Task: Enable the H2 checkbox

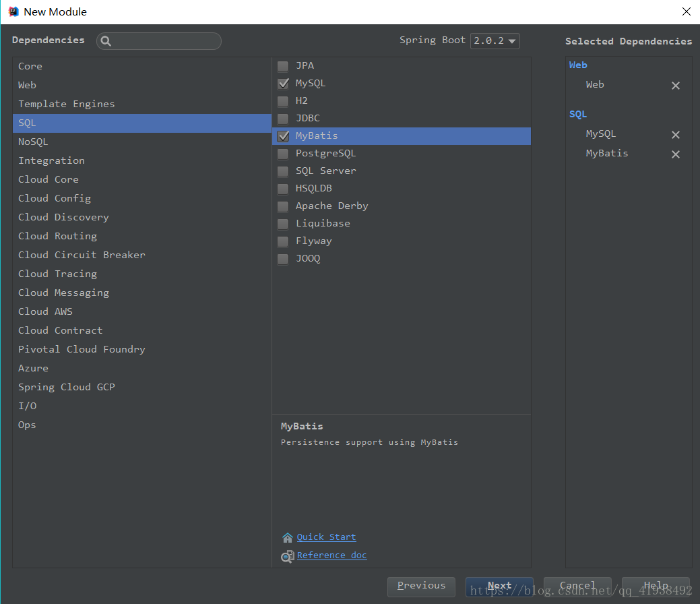Action: tap(283, 101)
